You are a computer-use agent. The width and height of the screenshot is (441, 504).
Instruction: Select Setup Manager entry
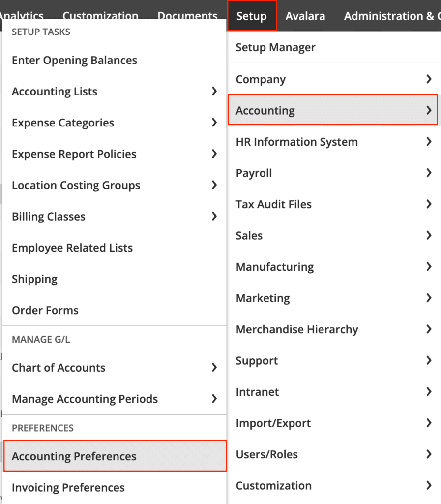[x=334, y=47]
